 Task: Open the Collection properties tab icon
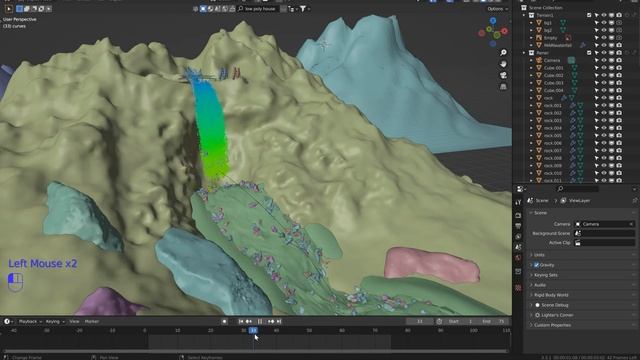pos(518,271)
